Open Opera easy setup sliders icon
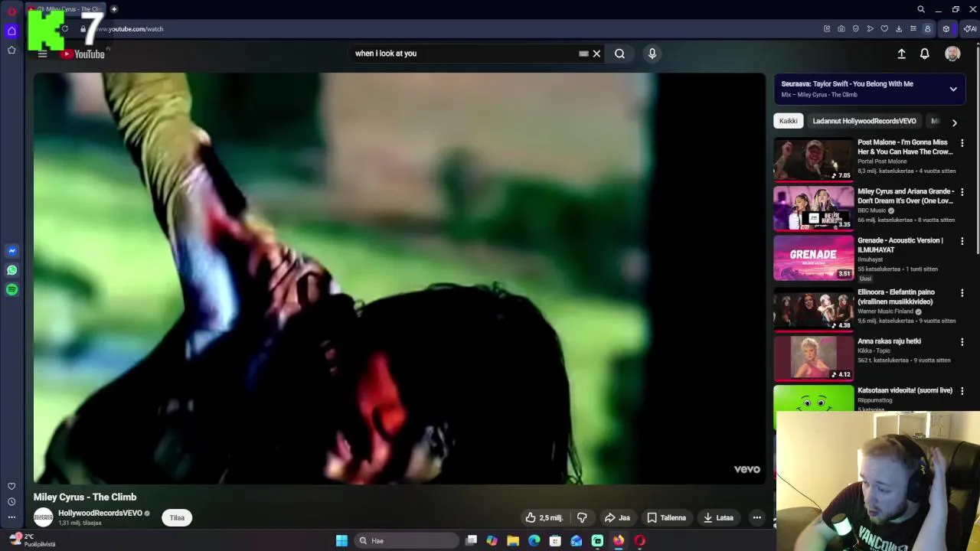Screen dimensions: 980x551 pos(913,29)
